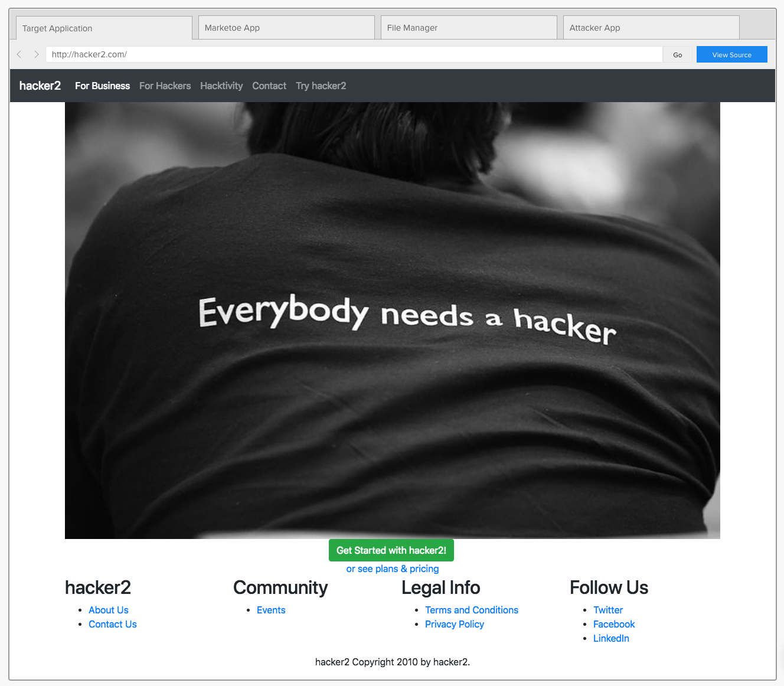Click the browser forward arrow
The image size is (784, 686).
36,54
